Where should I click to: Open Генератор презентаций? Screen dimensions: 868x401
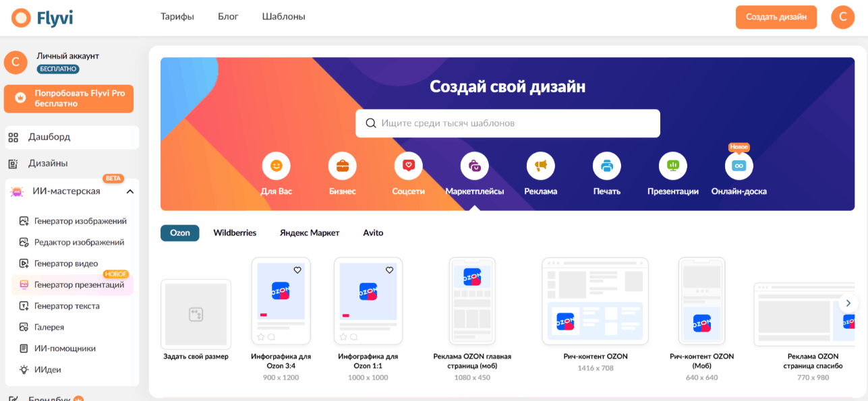[79, 285]
